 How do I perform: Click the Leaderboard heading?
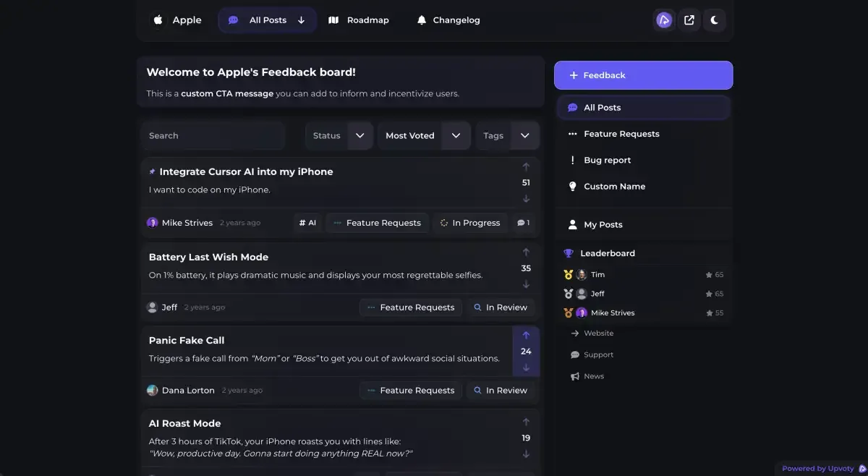[608, 253]
